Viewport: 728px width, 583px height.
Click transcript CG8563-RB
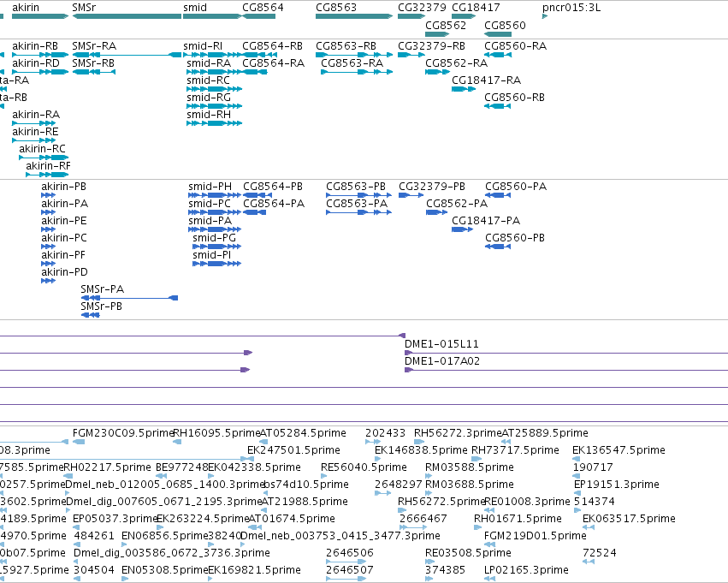(346, 46)
